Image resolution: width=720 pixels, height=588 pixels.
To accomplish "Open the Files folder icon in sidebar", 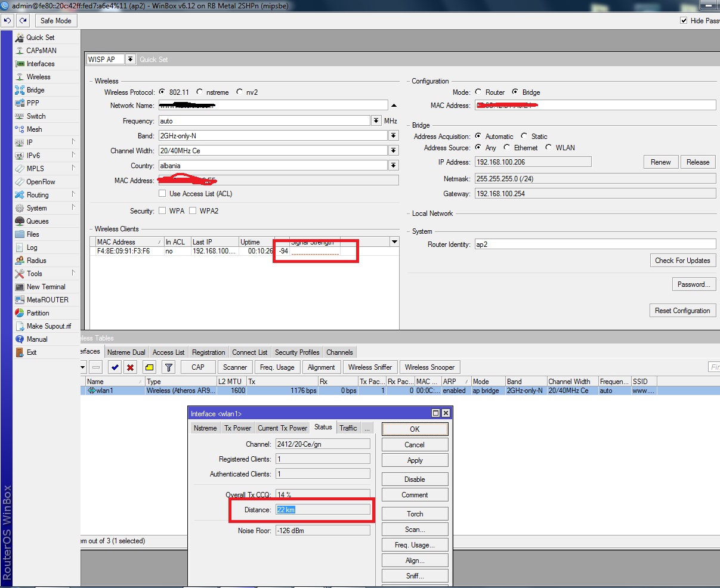I will pos(20,234).
